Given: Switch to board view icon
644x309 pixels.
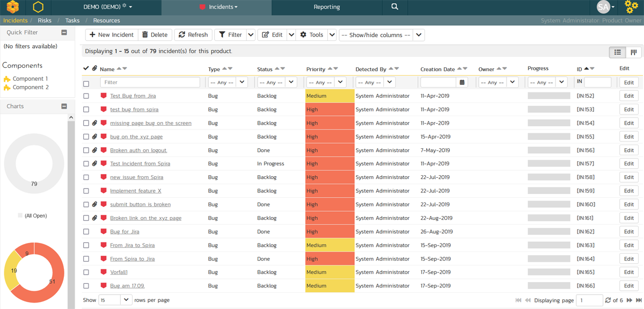Looking at the screenshot, I should 634,52.
